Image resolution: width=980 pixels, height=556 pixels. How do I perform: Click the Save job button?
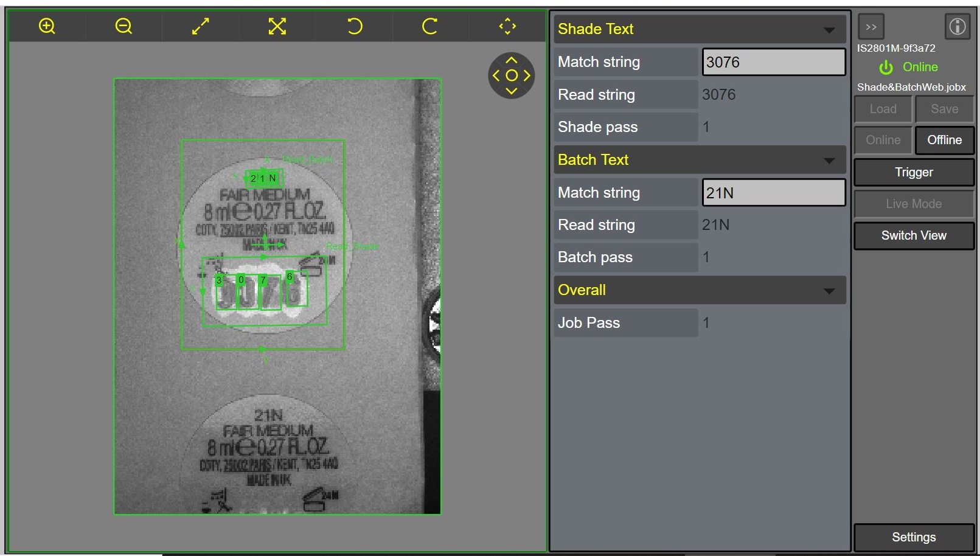(945, 109)
